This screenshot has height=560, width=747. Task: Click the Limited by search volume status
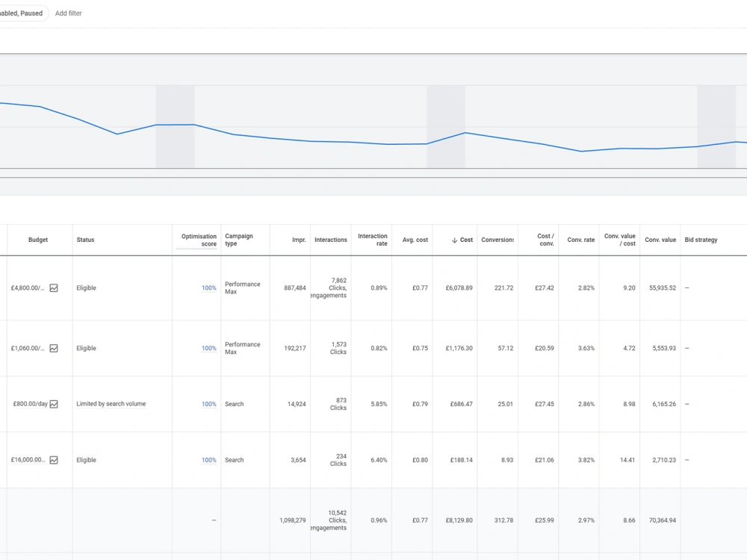pos(111,404)
